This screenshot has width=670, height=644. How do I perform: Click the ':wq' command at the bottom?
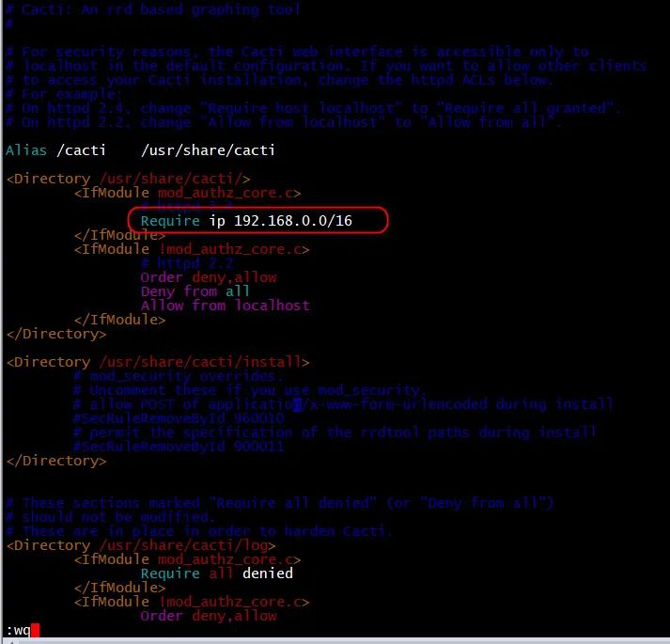click(x=19, y=630)
